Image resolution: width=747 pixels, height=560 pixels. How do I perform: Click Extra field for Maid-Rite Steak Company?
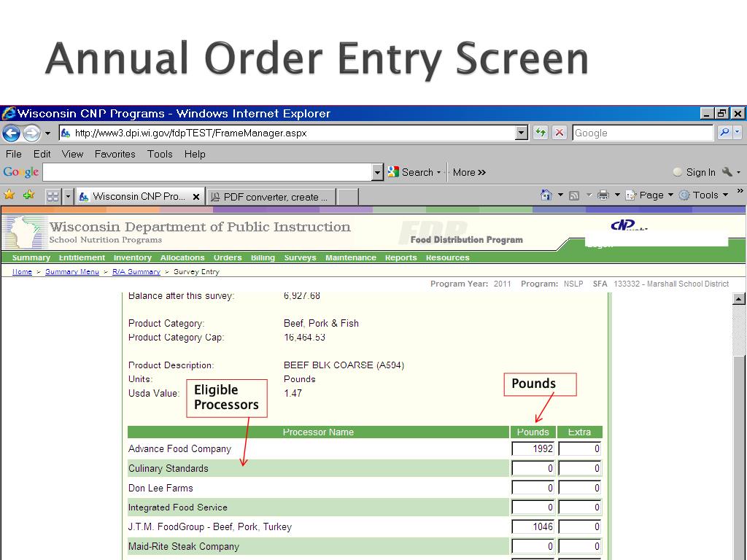coord(579,546)
